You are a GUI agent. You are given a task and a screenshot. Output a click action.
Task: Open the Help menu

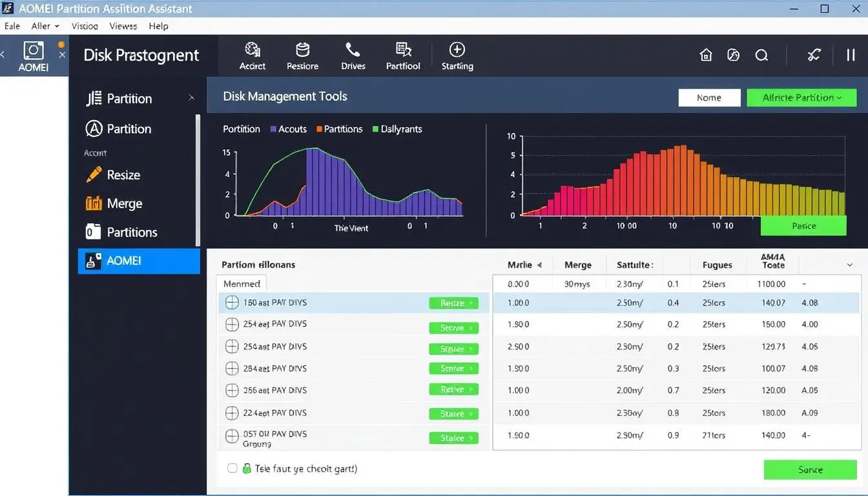pyautogui.click(x=158, y=26)
